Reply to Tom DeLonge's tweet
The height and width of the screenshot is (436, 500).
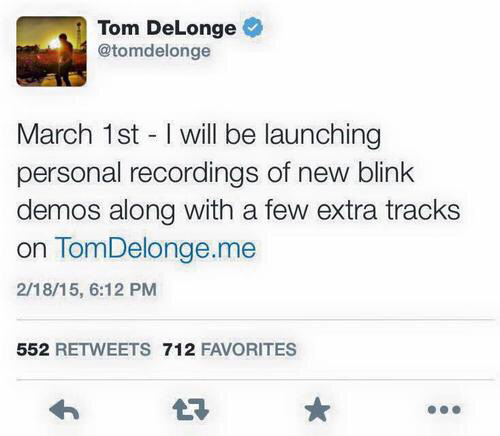tap(64, 409)
